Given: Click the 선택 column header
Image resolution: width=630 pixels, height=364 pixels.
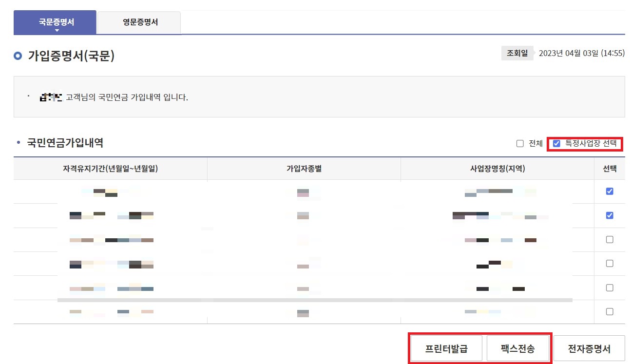Looking at the screenshot, I should coord(610,168).
